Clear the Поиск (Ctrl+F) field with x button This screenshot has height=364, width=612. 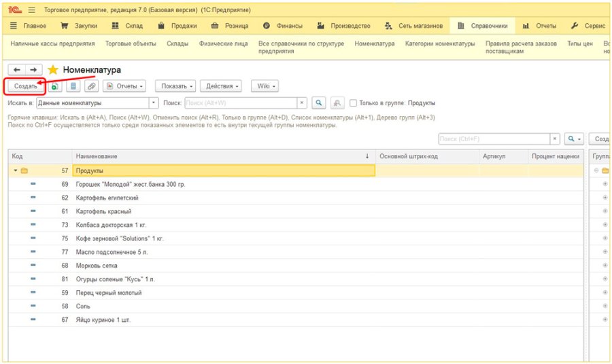click(555, 139)
